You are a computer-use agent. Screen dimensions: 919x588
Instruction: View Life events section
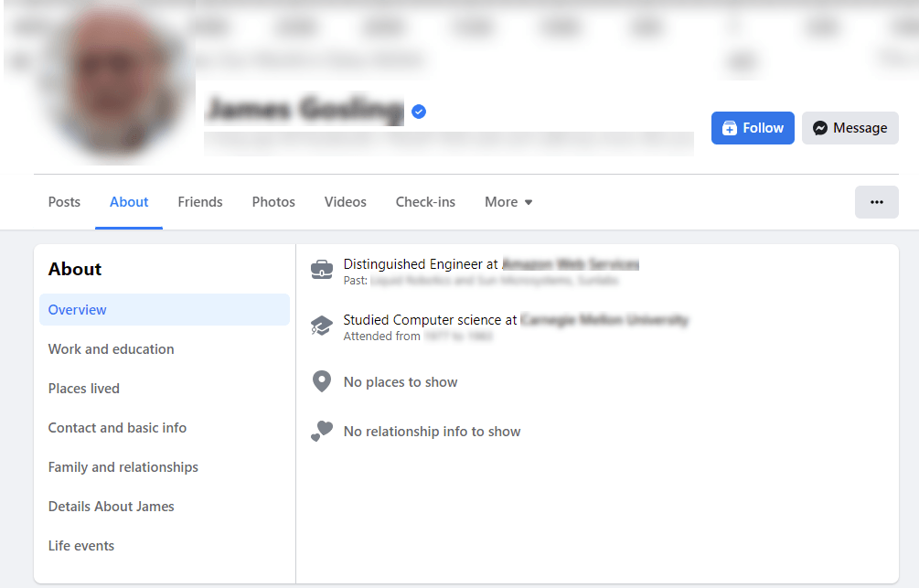80,545
